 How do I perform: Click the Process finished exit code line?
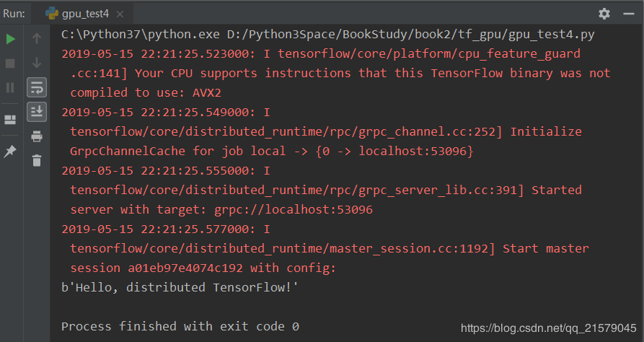(180, 326)
